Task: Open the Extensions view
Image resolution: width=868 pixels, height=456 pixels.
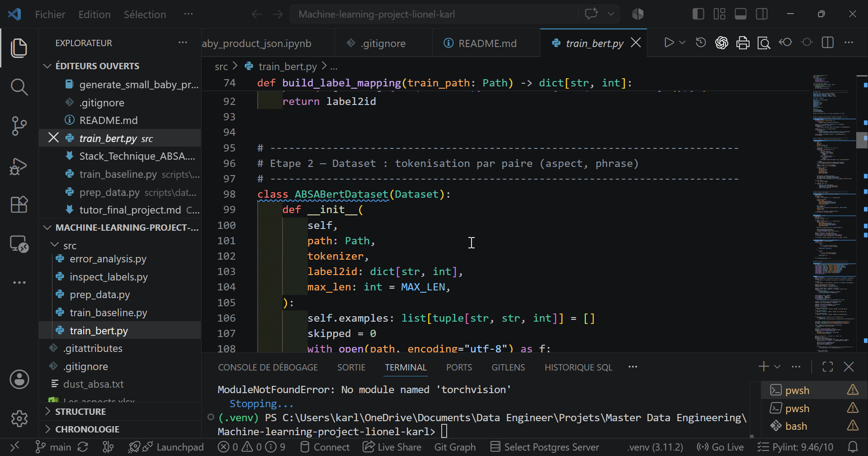Action: point(19,204)
